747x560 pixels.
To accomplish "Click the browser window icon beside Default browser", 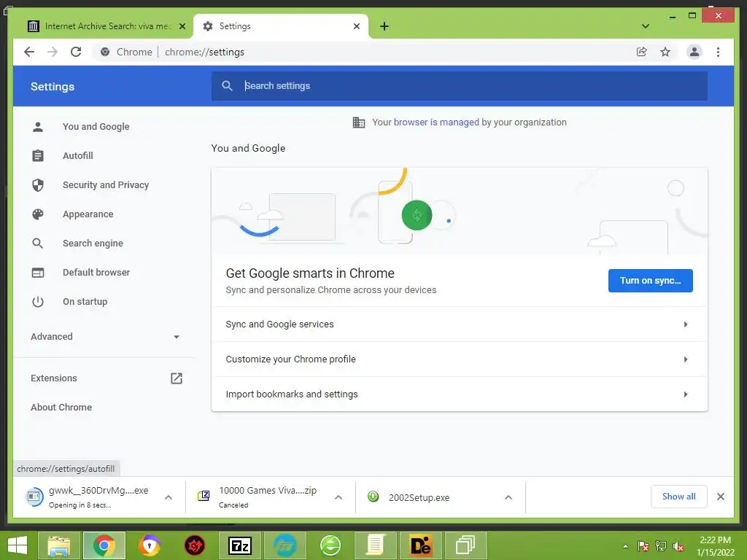I will point(38,273).
